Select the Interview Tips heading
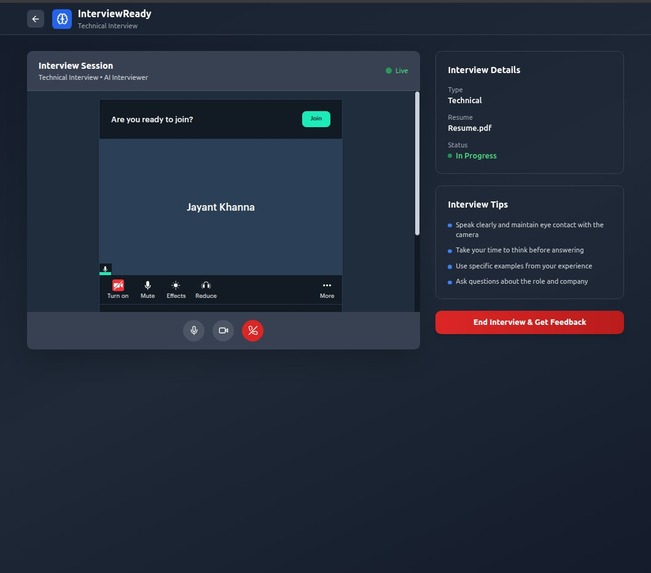The height and width of the screenshot is (573, 651). point(477,204)
